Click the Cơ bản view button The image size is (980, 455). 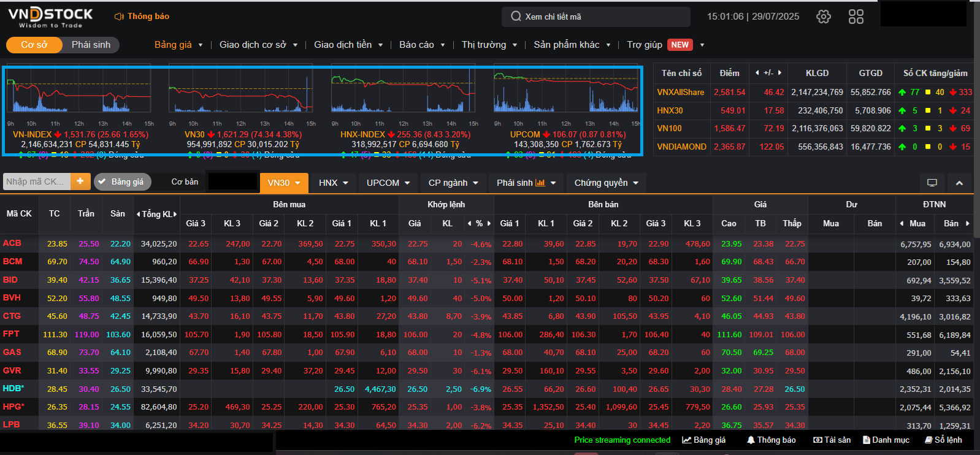pos(185,182)
